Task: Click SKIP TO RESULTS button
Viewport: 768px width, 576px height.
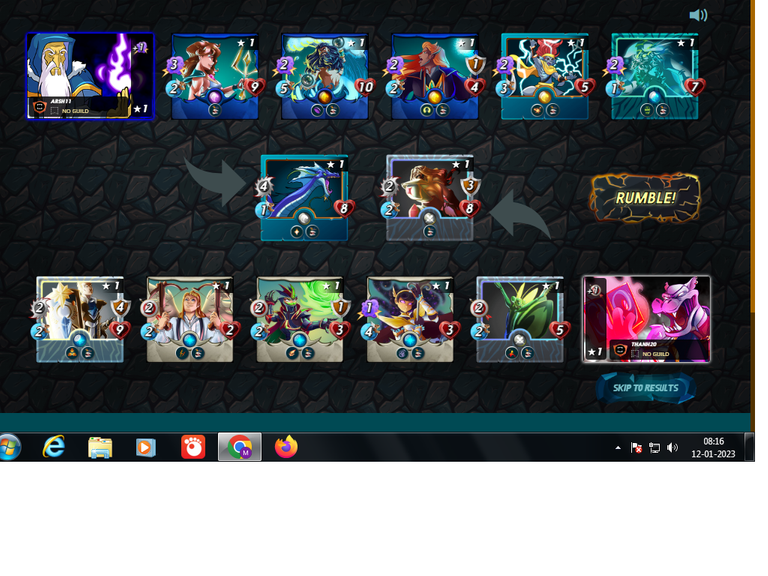Action: click(x=646, y=388)
